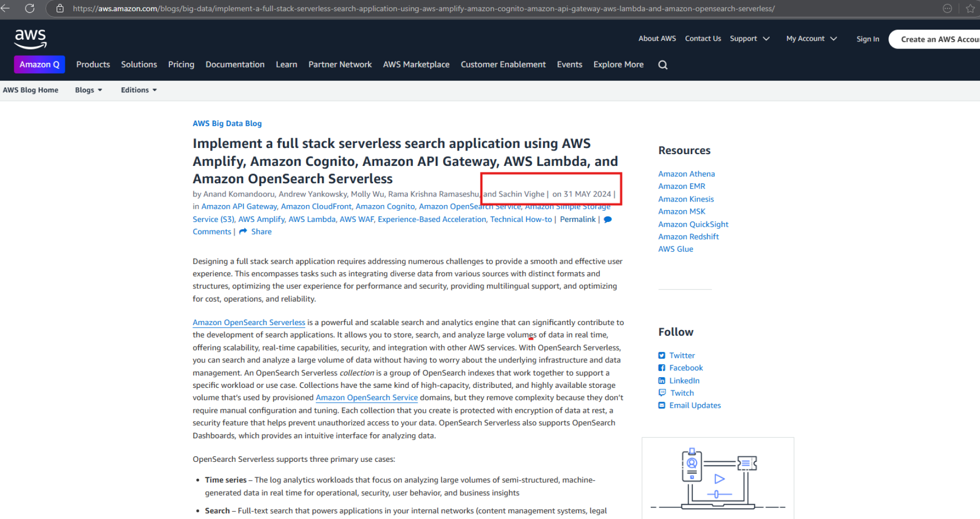This screenshot has width=980, height=519.
Task: Click the site security lock icon
Action: (60, 8)
